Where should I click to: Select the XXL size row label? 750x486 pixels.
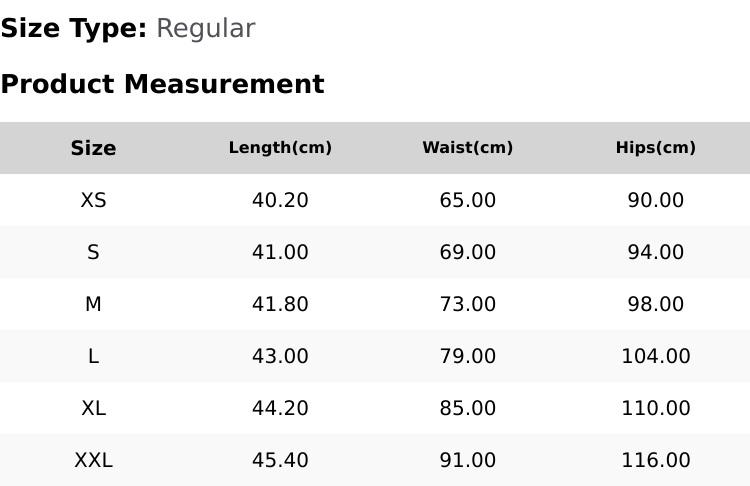(x=93, y=461)
